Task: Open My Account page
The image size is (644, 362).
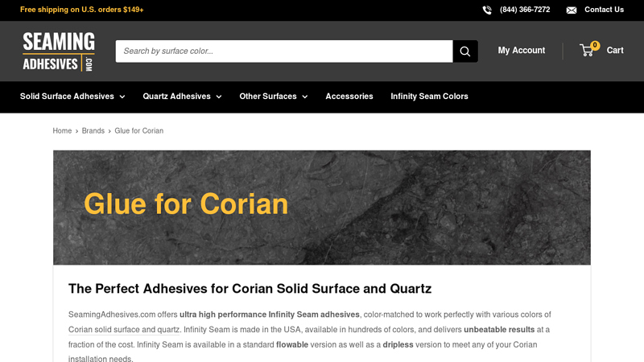Action: 521,51
